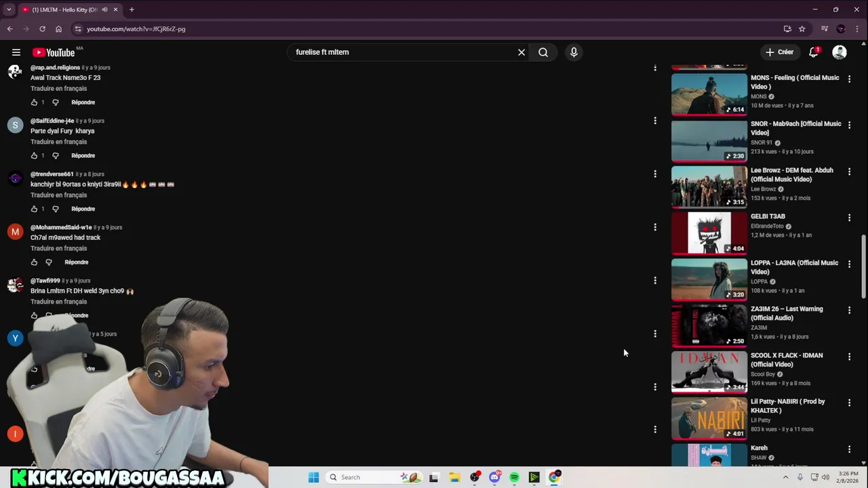Go back in the browser
Viewport: 868px width, 488px height.
(x=9, y=29)
